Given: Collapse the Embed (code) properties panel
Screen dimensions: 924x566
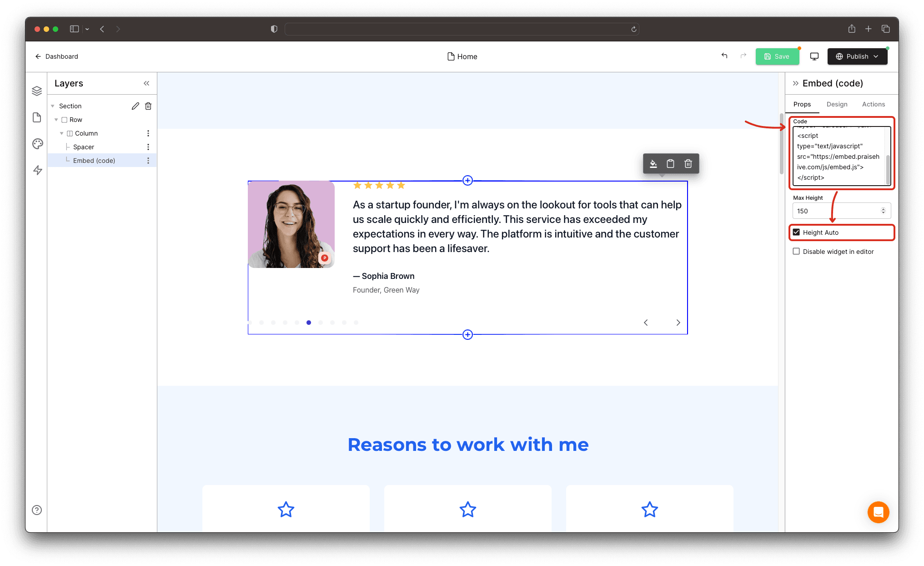Looking at the screenshot, I should point(796,83).
